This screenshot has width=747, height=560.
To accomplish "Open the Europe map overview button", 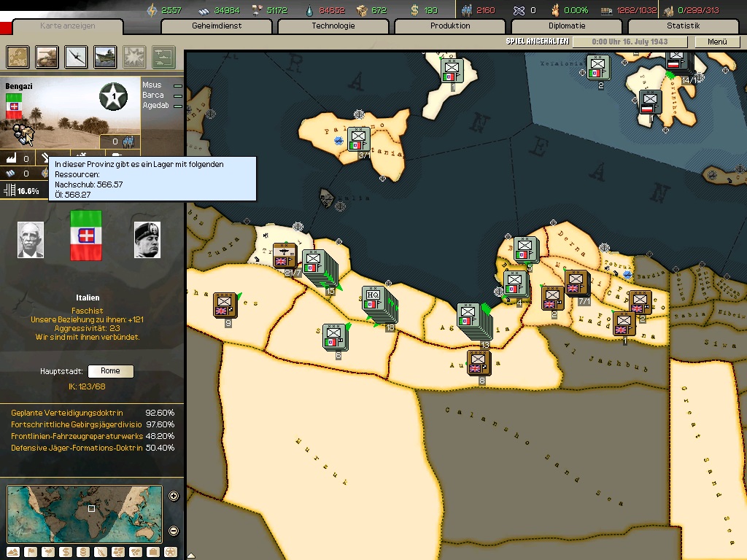I will (x=18, y=57).
